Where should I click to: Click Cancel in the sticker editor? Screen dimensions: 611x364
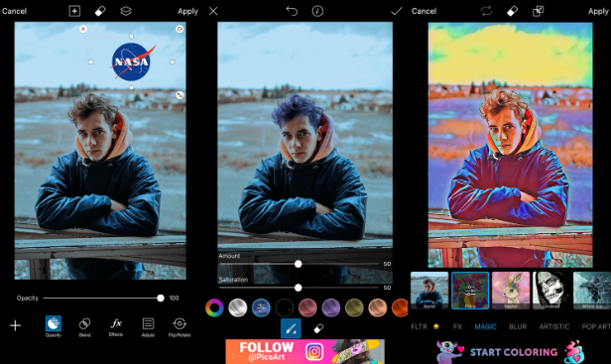[15, 11]
